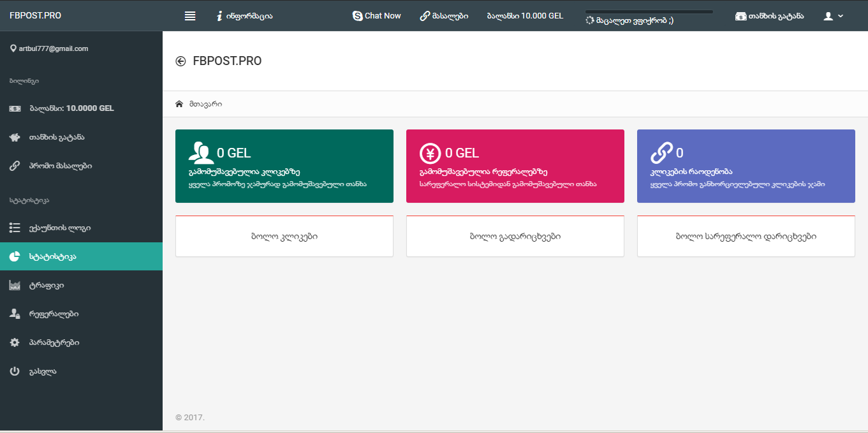This screenshot has width=868, height=433.
Task: Select the sidebar სტატისტიკა item
Action: (81, 256)
